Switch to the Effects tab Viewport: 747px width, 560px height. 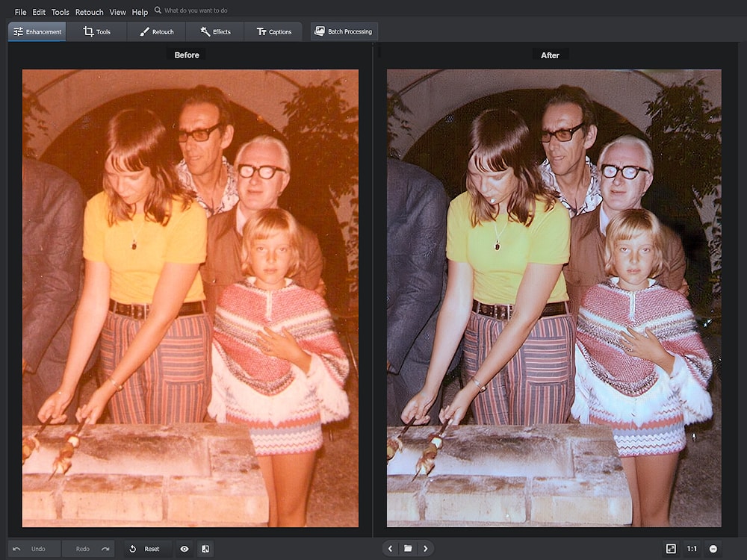(215, 31)
